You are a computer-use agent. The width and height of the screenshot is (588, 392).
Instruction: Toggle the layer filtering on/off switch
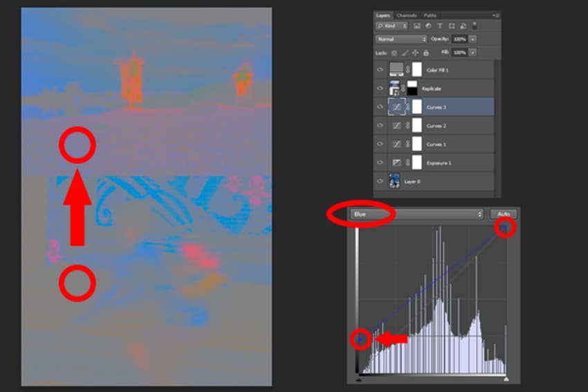(475, 26)
